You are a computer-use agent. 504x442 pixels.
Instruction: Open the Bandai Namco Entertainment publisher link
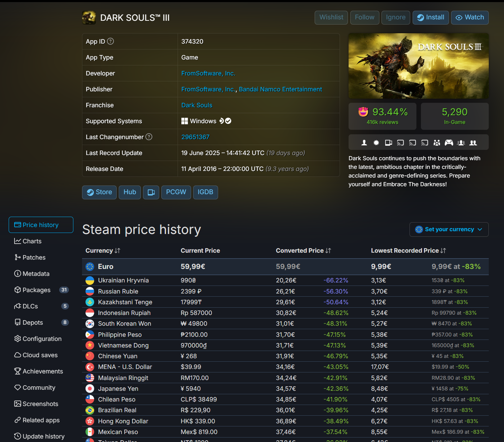coord(280,89)
